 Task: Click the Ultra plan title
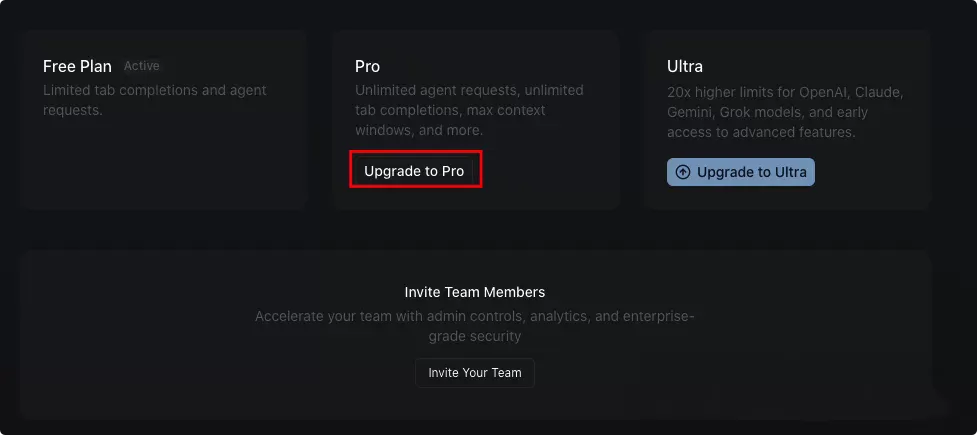685,66
